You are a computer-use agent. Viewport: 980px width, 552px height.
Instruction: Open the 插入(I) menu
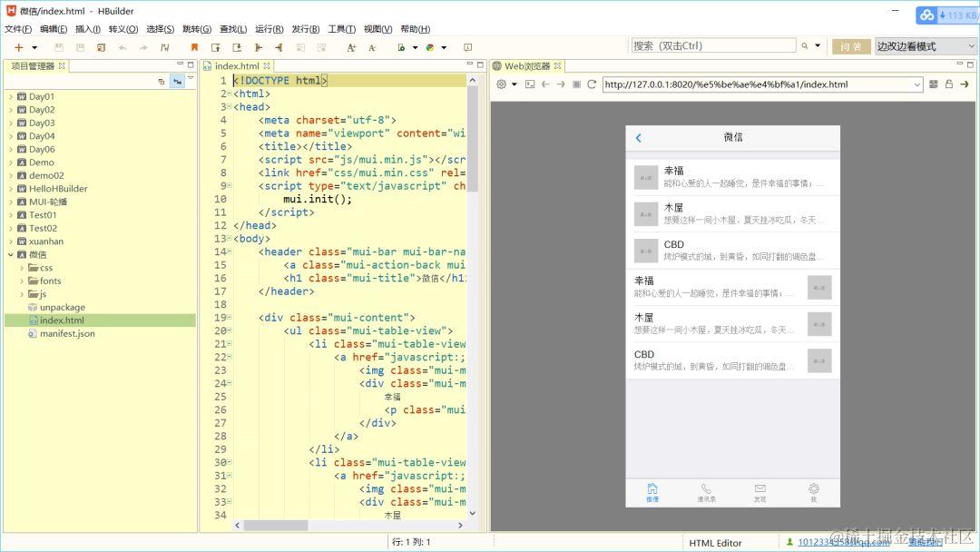[x=87, y=29]
